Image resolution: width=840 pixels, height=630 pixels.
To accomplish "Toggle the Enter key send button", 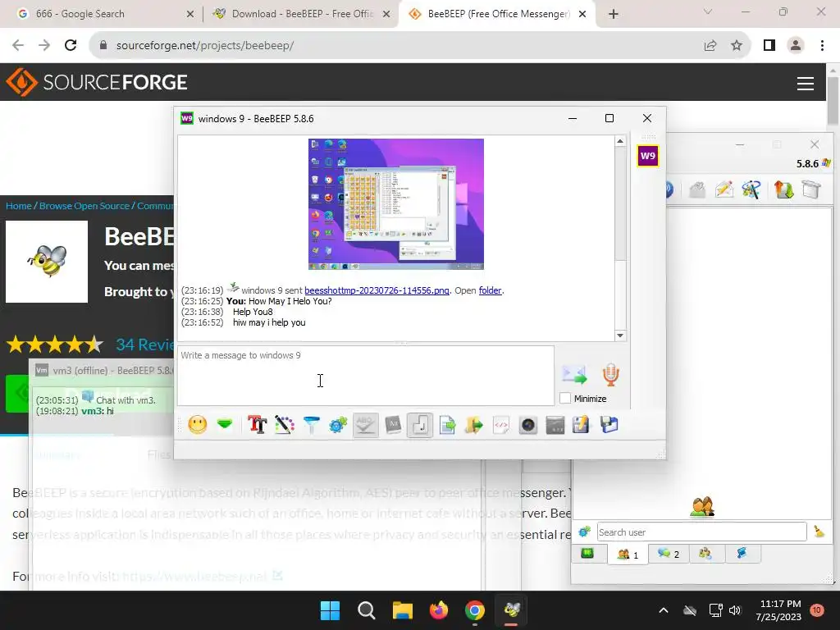I will (x=419, y=425).
